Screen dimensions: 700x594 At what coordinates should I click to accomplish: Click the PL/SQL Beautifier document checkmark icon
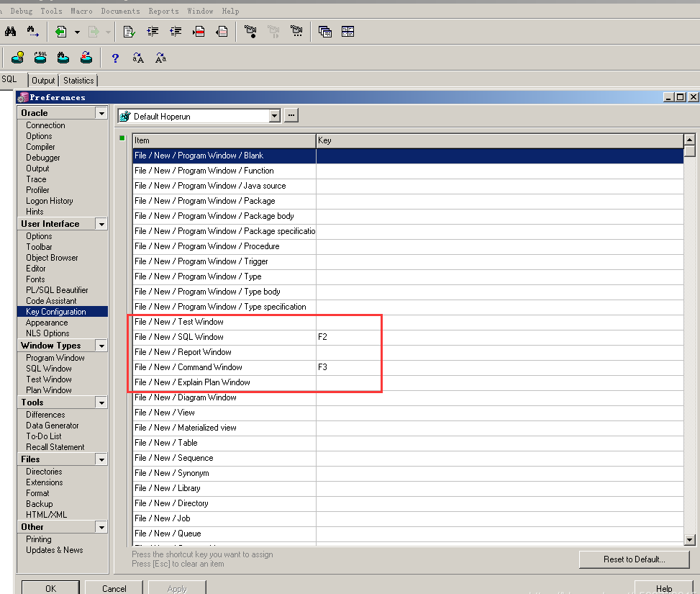coord(129,32)
